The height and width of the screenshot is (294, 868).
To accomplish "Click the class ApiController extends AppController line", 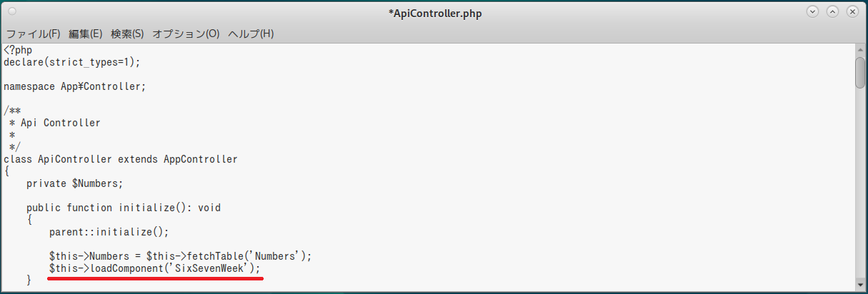I will click(120, 159).
